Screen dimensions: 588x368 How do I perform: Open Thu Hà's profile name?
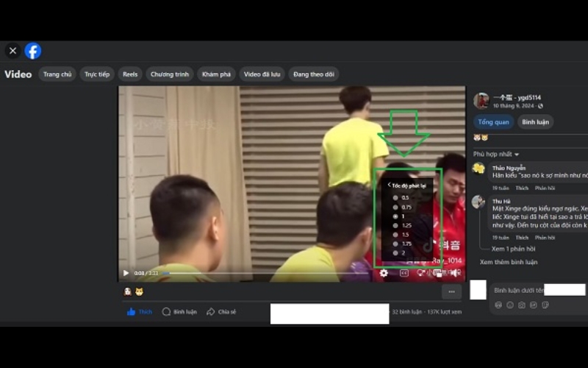501,201
